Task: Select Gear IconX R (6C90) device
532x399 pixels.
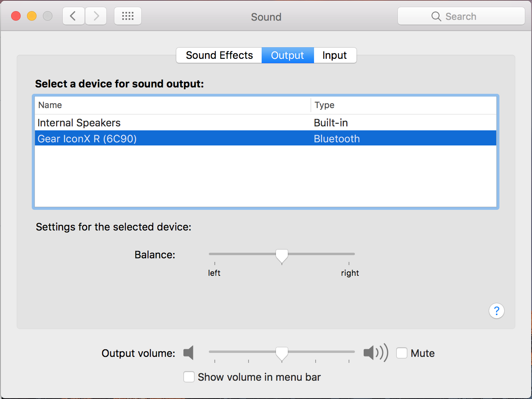Action: point(87,139)
